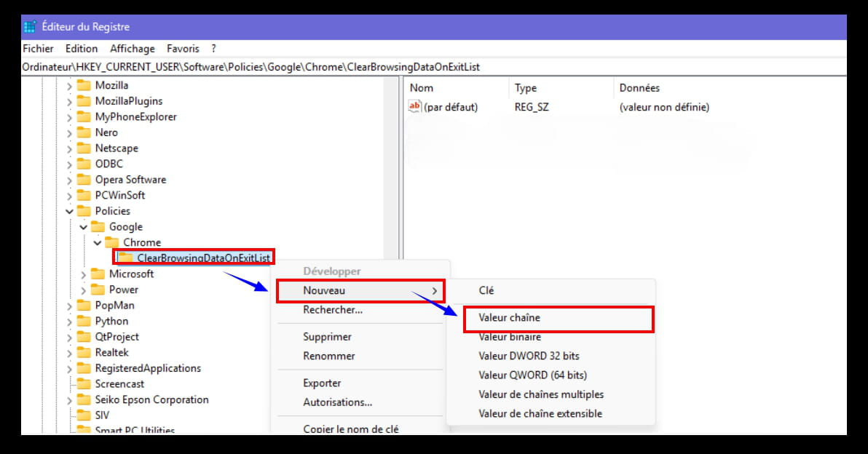Expand the Microsoft key under Policies

[84, 274]
